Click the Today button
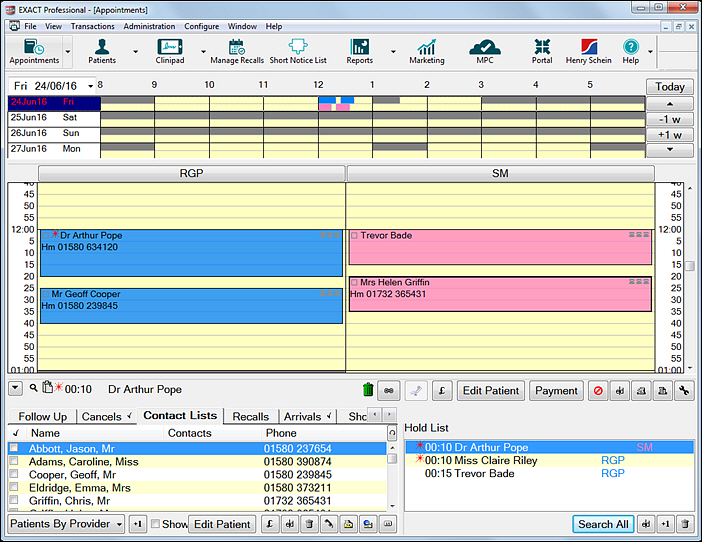The width and height of the screenshot is (702, 542). (x=670, y=87)
